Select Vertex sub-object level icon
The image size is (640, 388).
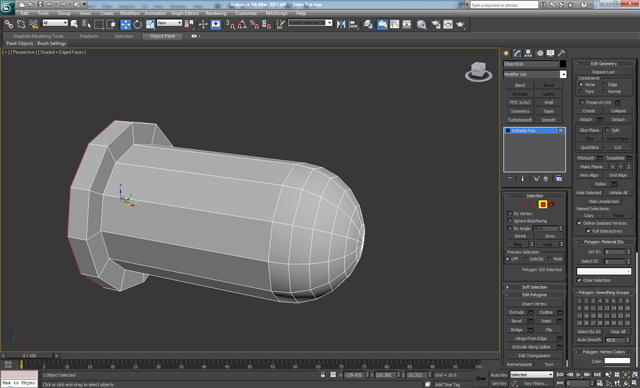click(515, 204)
